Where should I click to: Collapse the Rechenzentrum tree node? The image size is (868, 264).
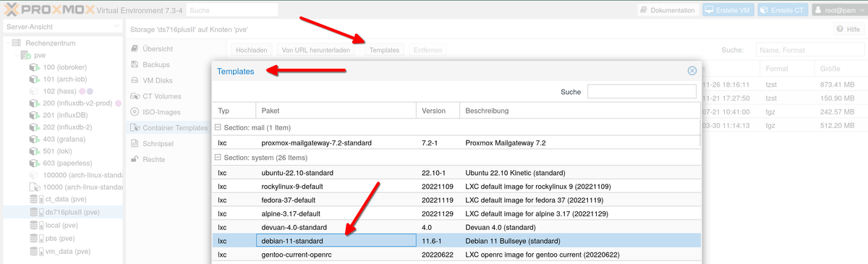point(8,43)
